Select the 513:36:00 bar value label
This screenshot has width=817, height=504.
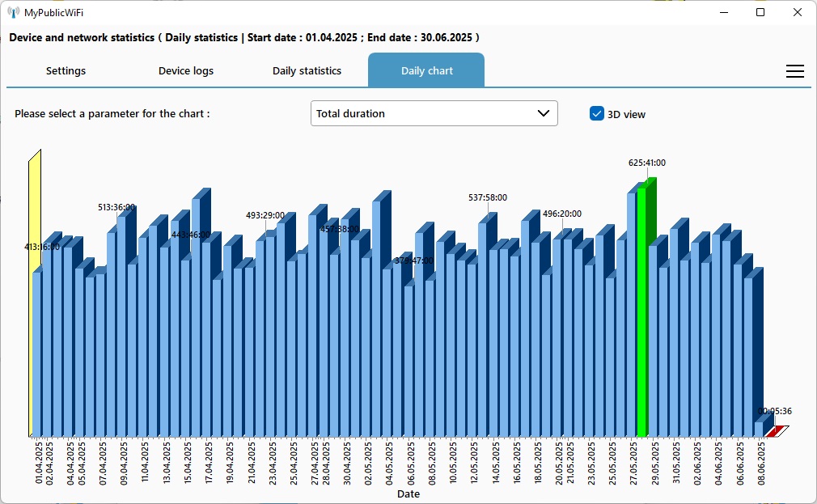[x=116, y=207]
